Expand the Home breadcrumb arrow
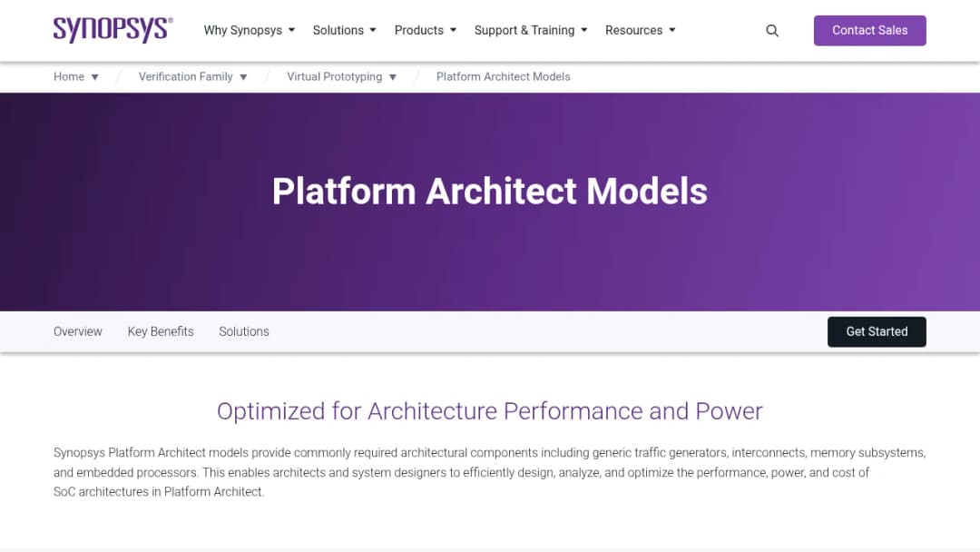Screen dimensions: 980x552 tap(95, 77)
